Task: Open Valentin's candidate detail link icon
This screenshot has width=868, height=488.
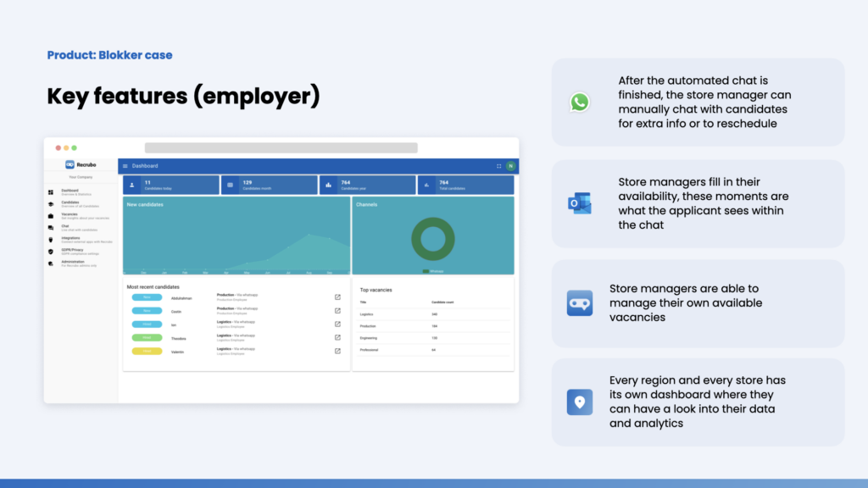Action: (337, 351)
